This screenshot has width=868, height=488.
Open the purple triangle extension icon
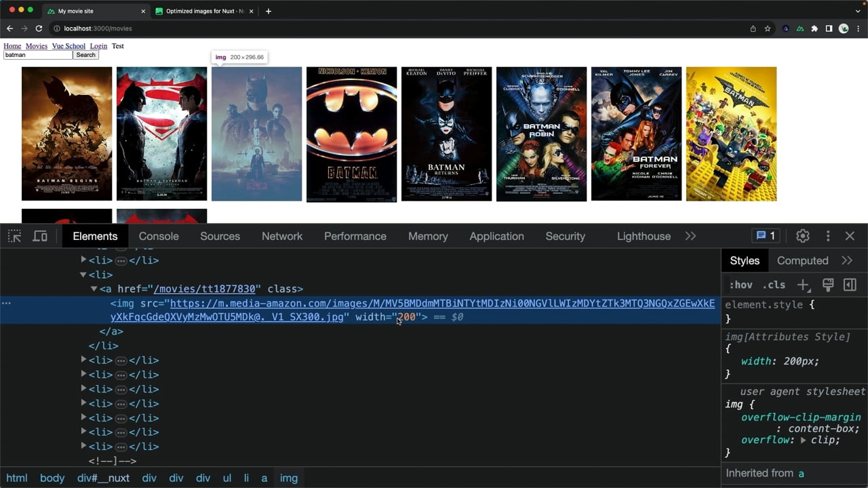[x=786, y=28]
